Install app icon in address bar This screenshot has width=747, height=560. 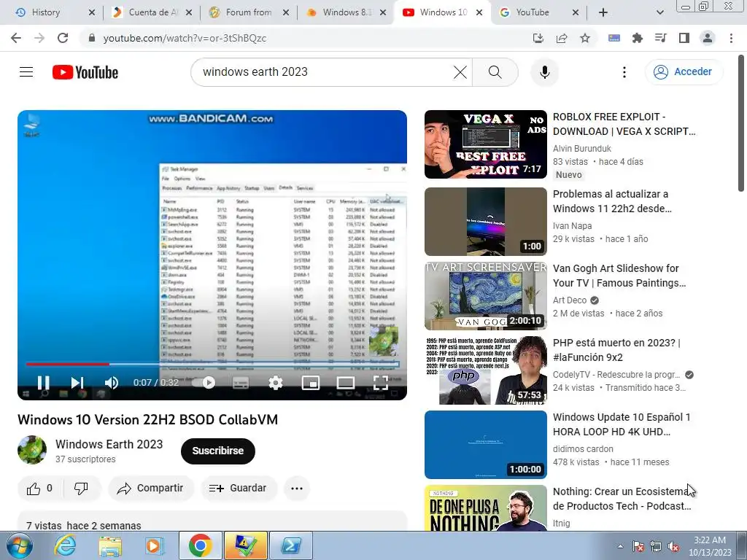[538, 38]
